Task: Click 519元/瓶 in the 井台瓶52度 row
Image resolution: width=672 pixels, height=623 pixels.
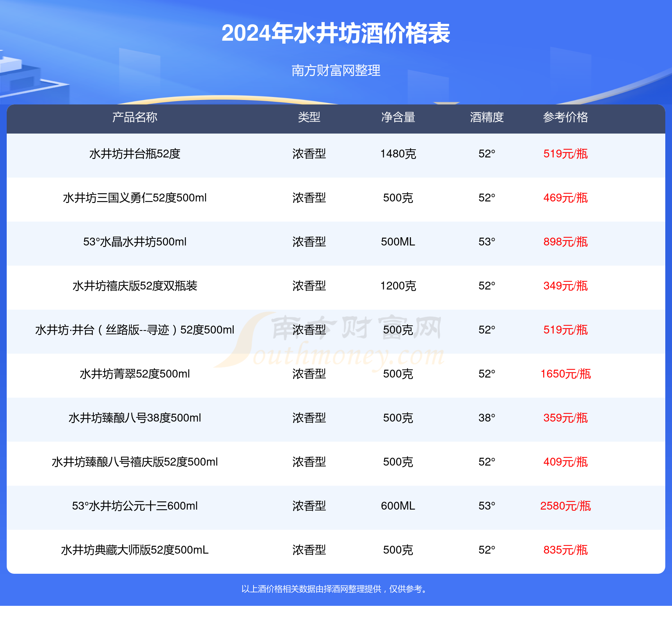Action: (566, 154)
